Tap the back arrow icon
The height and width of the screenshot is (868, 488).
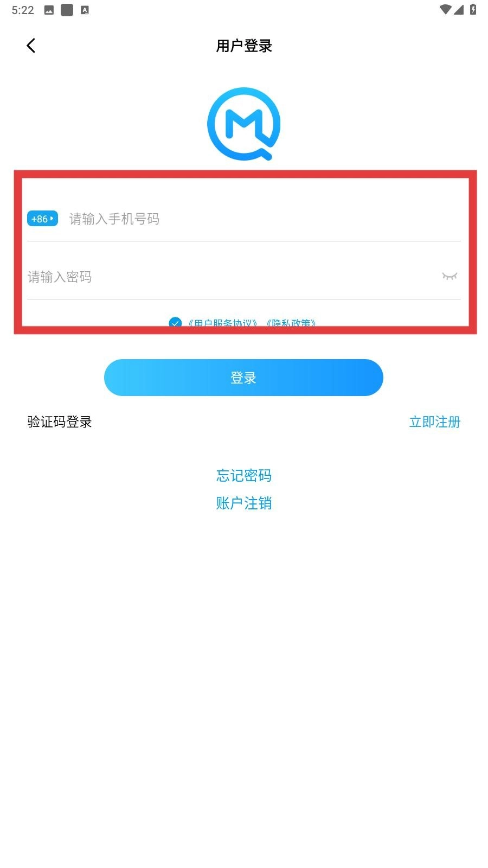[x=31, y=46]
